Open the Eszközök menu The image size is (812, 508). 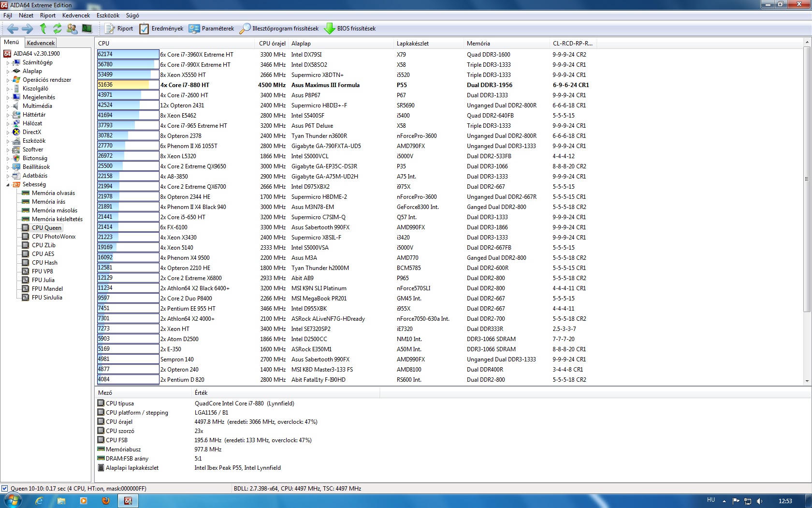click(x=108, y=15)
